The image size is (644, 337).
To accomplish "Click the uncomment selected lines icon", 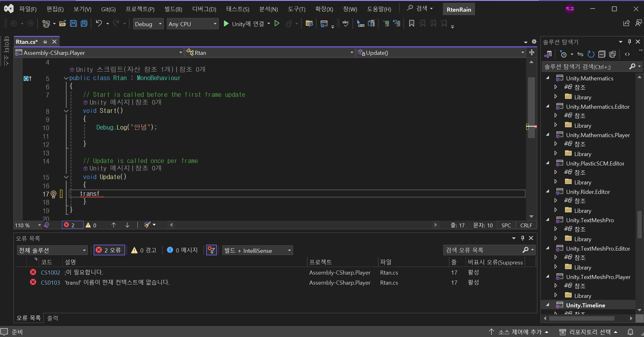I will pos(397,24).
